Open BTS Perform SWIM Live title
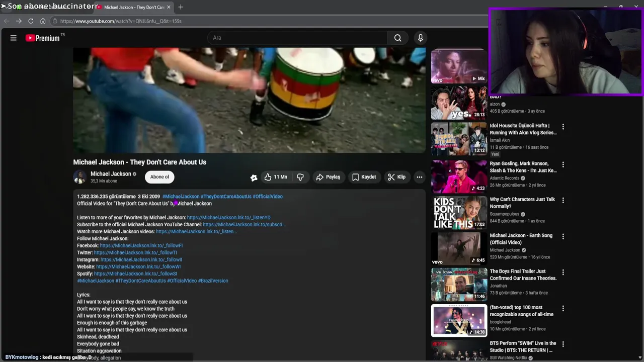This screenshot has height=362, width=644. (523, 346)
